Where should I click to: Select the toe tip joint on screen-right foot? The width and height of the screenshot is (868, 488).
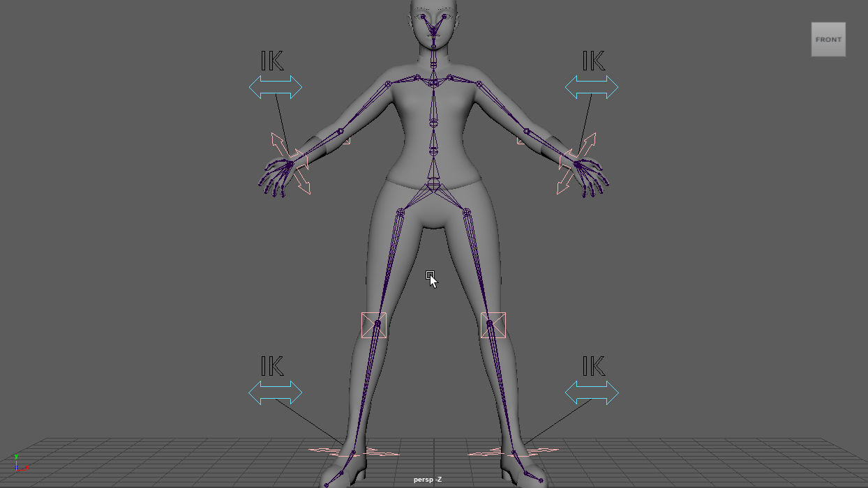tap(541, 480)
